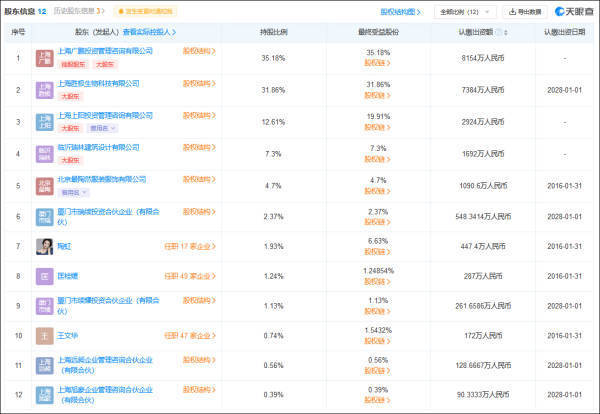Click the 上海广鹏 company logo icon
This screenshot has width=600, height=414.
point(46,58)
